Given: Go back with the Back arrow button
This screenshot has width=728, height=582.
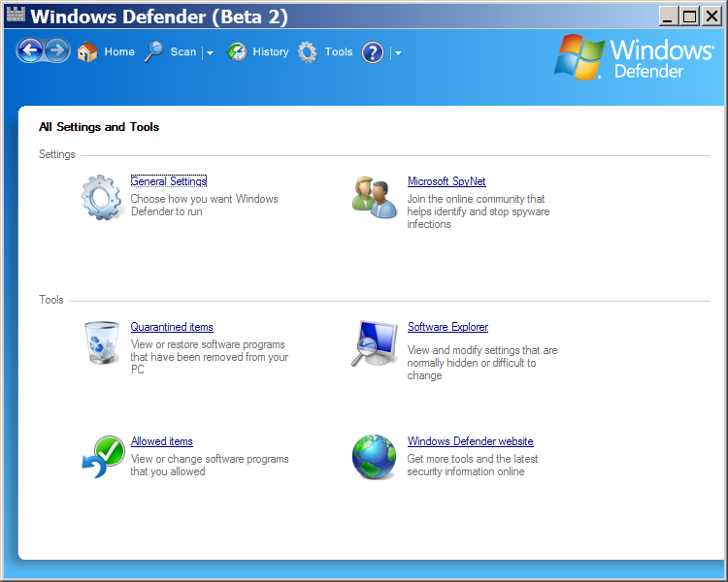Looking at the screenshot, I should click(x=30, y=50).
